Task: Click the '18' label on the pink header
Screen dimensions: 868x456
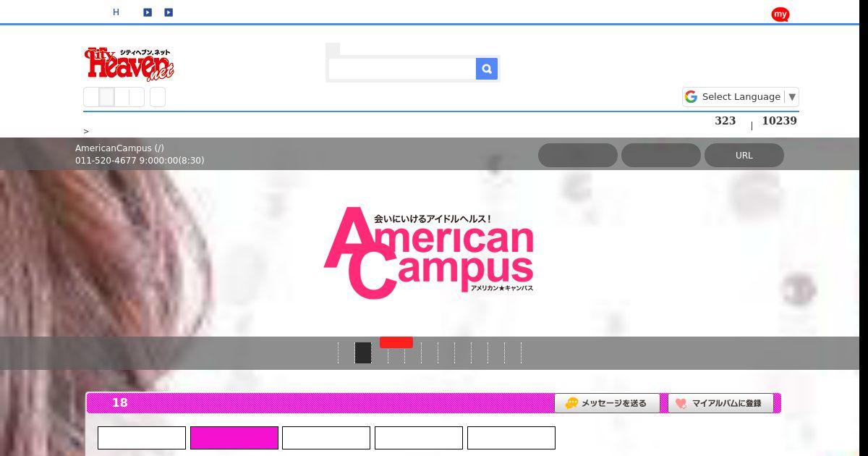Action: point(120,402)
